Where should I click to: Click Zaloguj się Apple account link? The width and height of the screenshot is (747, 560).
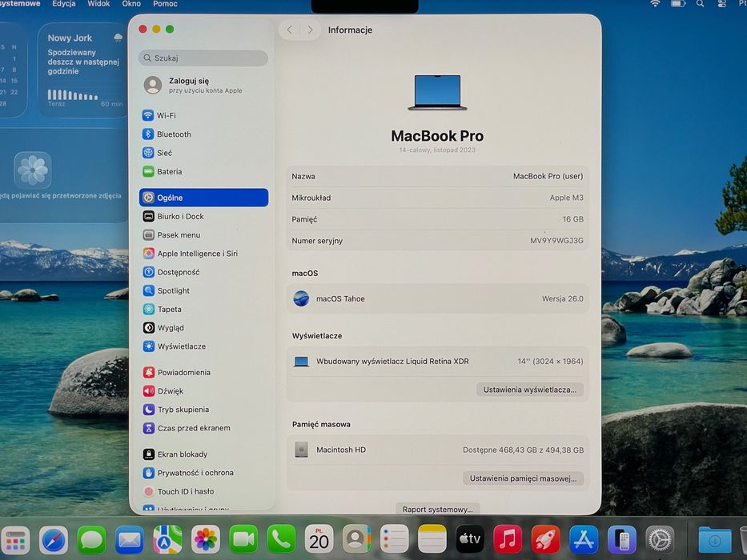coord(205,86)
